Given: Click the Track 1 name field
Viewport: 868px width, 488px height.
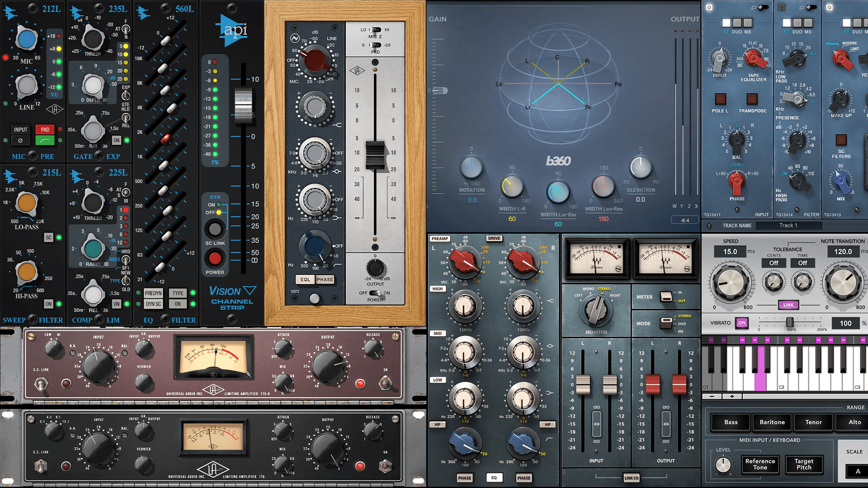Looking at the screenshot, I should [789, 225].
